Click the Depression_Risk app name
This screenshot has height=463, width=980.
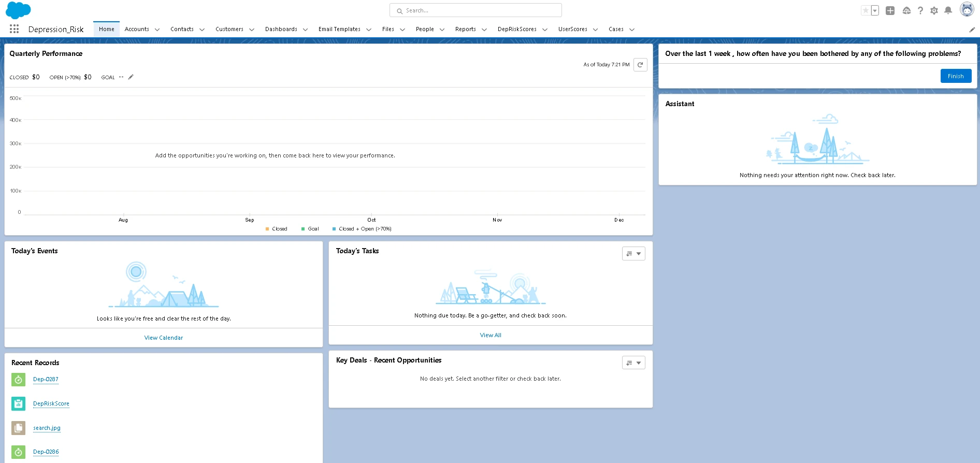(56, 30)
